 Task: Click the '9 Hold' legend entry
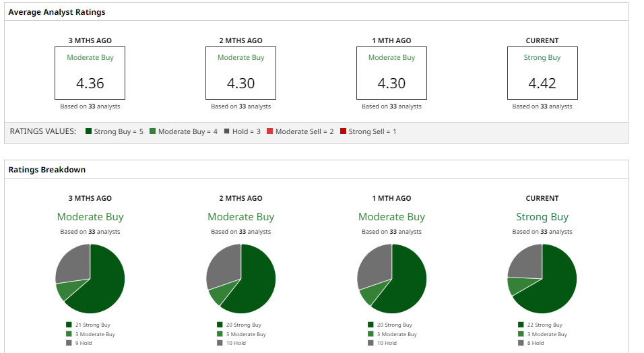[79, 343]
